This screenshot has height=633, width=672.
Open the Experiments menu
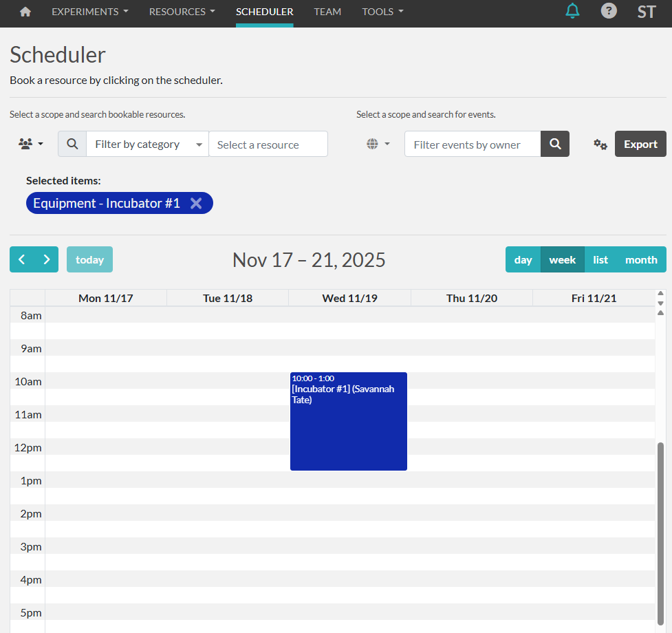pyautogui.click(x=89, y=12)
